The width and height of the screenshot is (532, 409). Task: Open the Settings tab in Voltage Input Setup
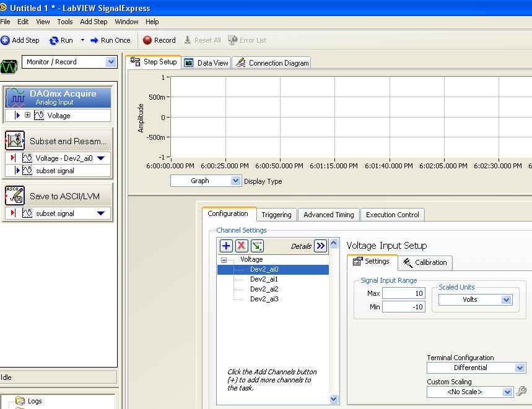pyautogui.click(x=372, y=262)
